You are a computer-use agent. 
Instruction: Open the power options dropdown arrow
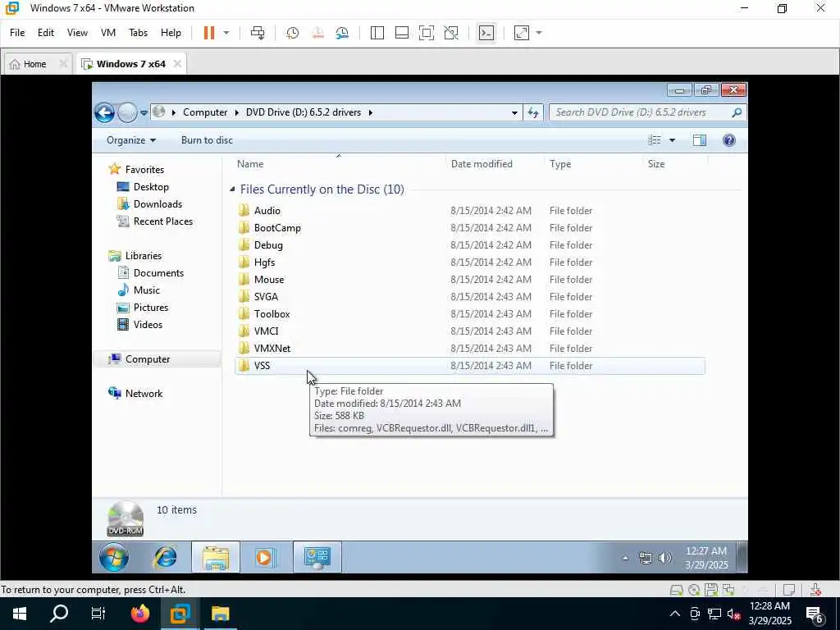click(x=226, y=33)
